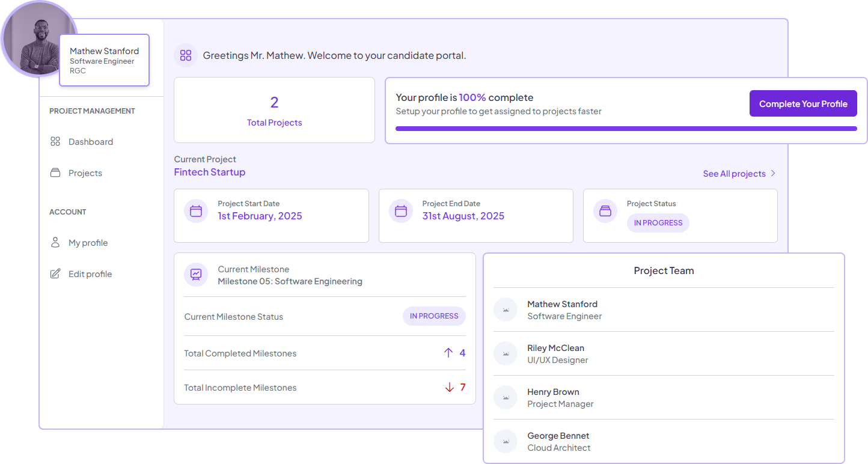Image resolution: width=868 pixels, height=464 pixels.
Task: Click the down arrow next to incomplete milestones
Action: click(449, 387)
